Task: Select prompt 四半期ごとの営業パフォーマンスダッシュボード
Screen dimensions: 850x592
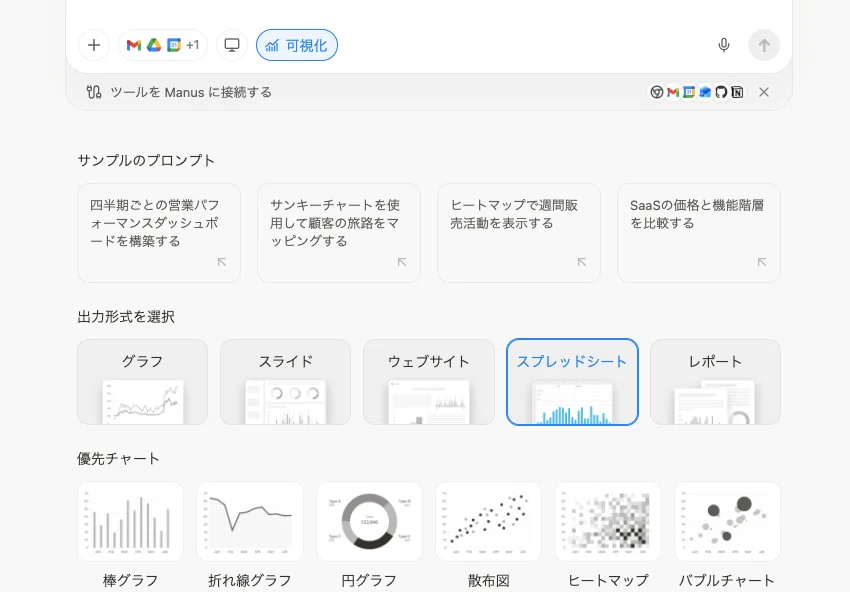Action: click(x=159, y=233)
